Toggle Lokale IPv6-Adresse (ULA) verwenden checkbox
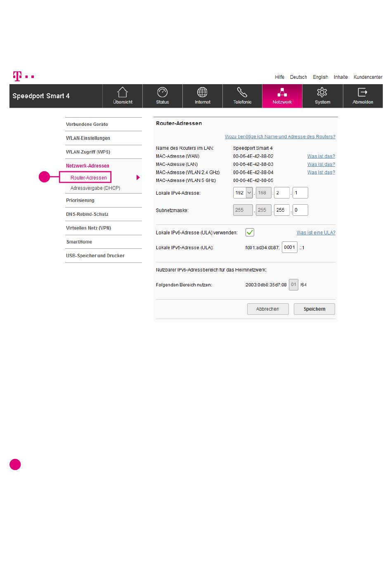Viewport: 392px width, 588px height. (x=250, y=232)
